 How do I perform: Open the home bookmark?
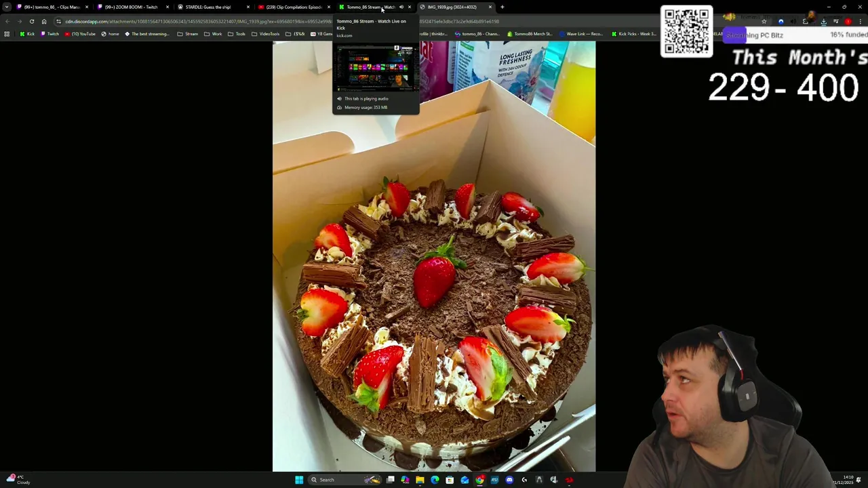click(x=109, y=34)
